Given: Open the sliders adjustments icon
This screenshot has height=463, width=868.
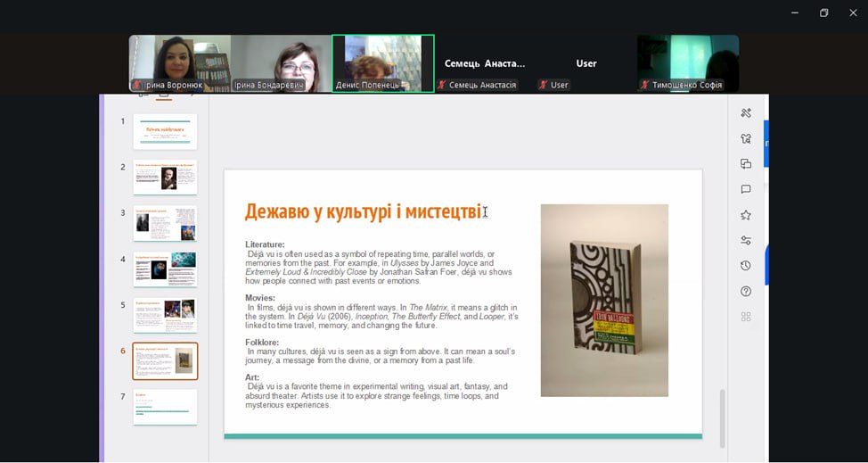Looking at the screenshot, I should 746,240.
